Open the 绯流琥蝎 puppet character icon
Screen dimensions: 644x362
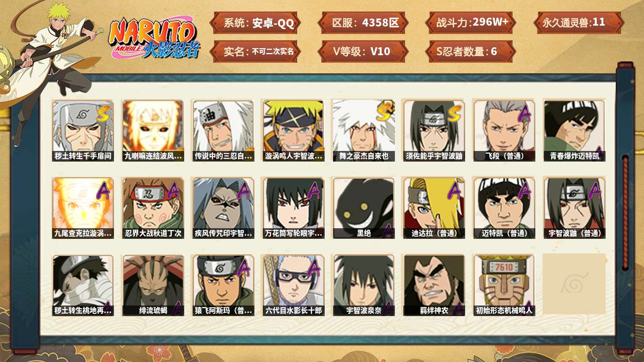(x=153, y=285)
